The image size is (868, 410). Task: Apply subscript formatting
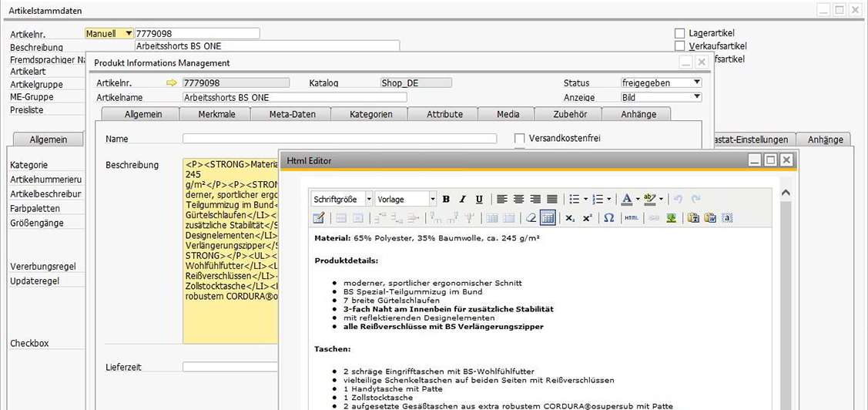point(570,218)
